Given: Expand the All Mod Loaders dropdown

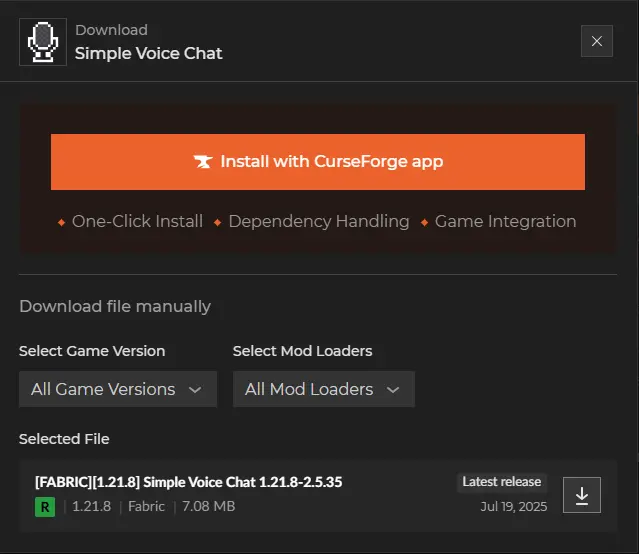Looking at the screenshot, I should click(323, 389).
